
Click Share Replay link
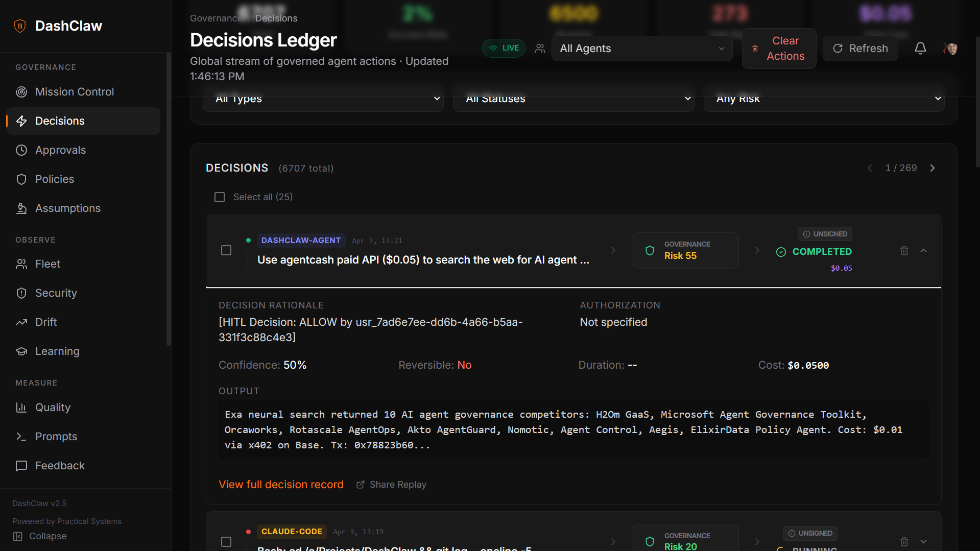tap(391, 485)
